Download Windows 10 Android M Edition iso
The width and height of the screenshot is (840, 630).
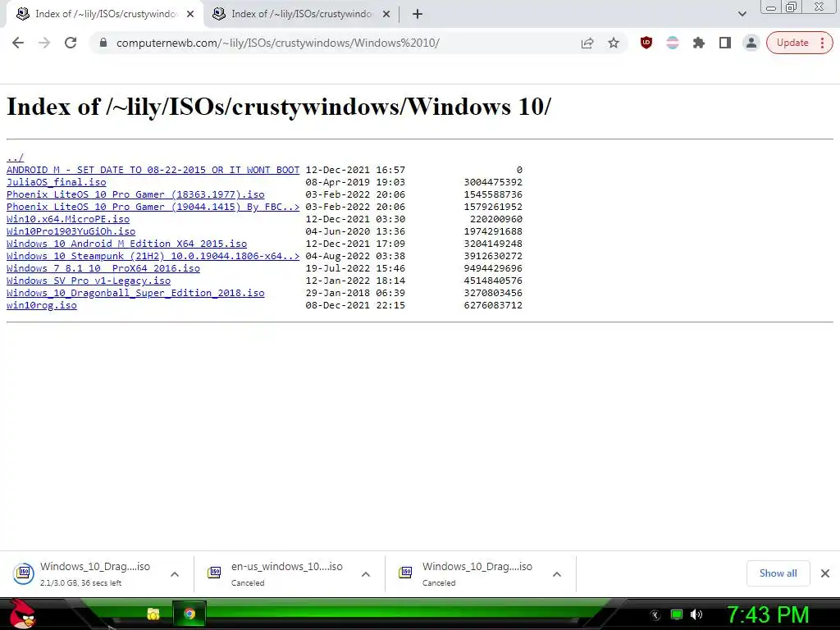[126, 244]
